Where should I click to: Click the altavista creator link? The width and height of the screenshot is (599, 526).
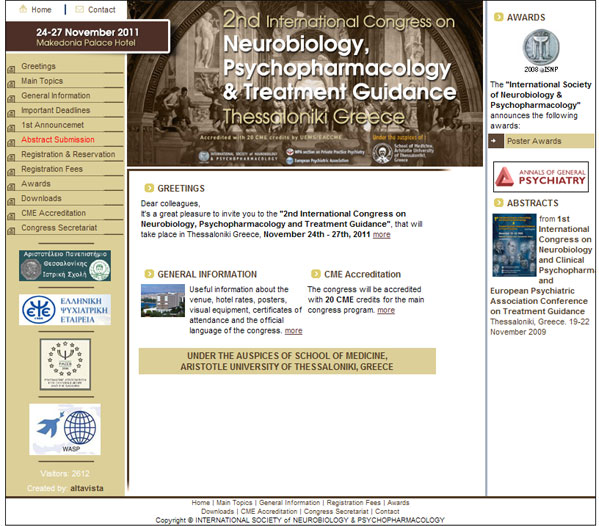click(87, 488)
